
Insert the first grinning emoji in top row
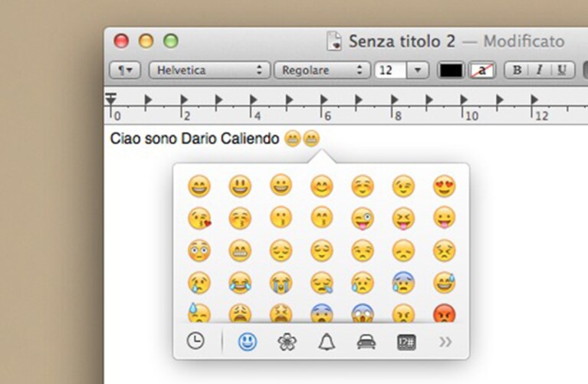(199, 185)
